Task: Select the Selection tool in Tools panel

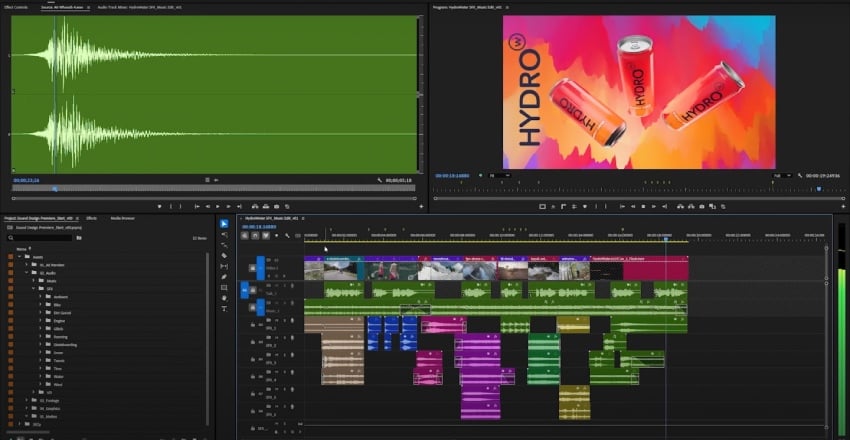Action: [x=224, y=224]
